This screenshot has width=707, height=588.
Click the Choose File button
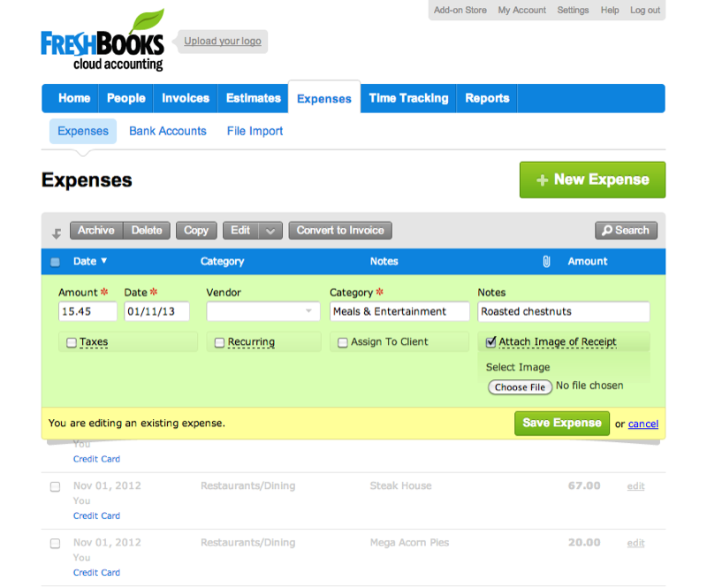pyautogui.click(x=519, y=387)
